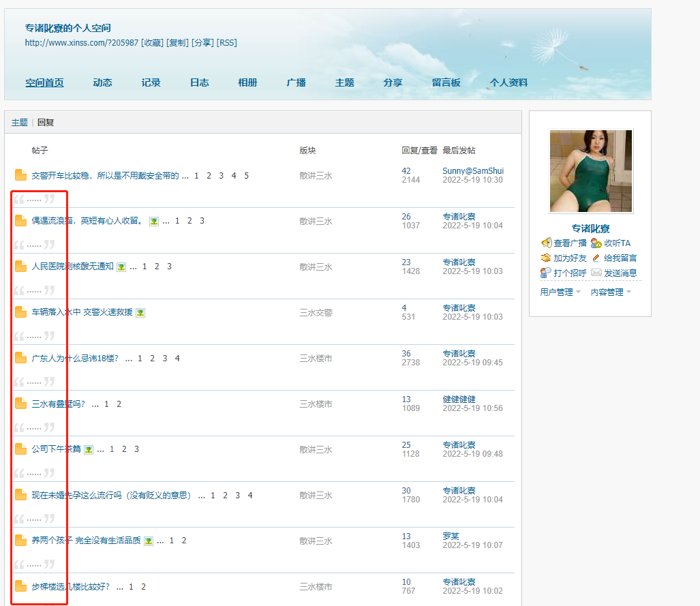This screenshot has width=700, height=606.
Task: Click the 发送消息 envelope icon
Action: click(x=596, y=273)
